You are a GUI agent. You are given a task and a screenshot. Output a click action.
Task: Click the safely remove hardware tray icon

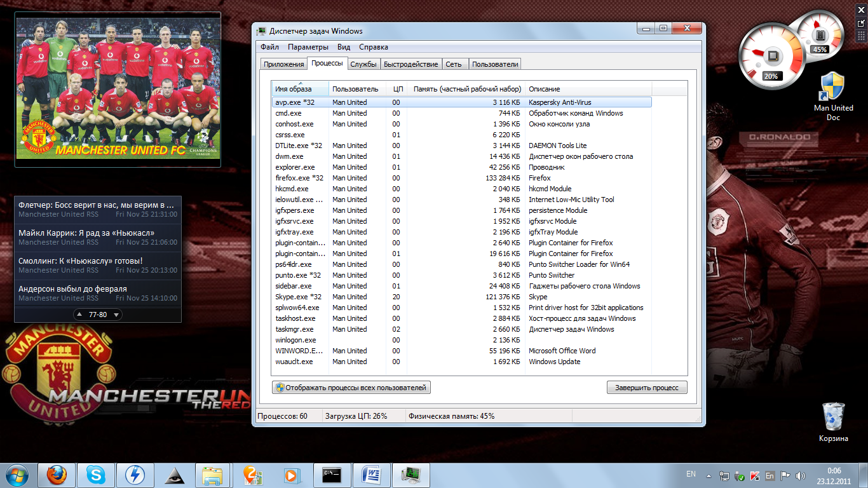pyautogui.click(x=740, y=475)
